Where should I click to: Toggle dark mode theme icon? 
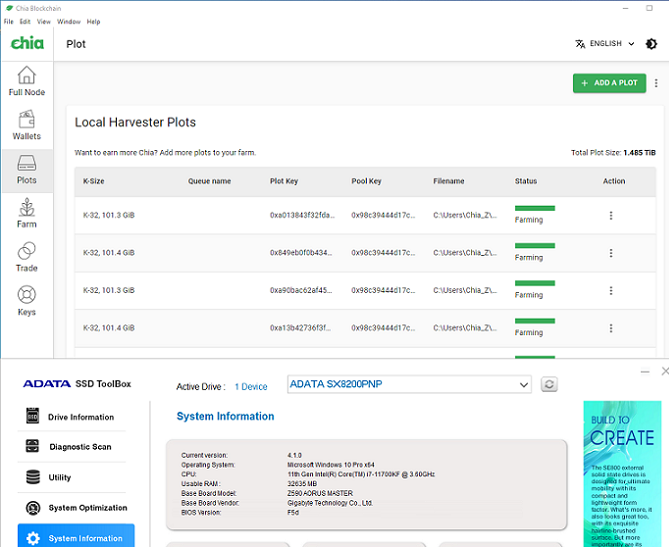click(x=651, y=44)
